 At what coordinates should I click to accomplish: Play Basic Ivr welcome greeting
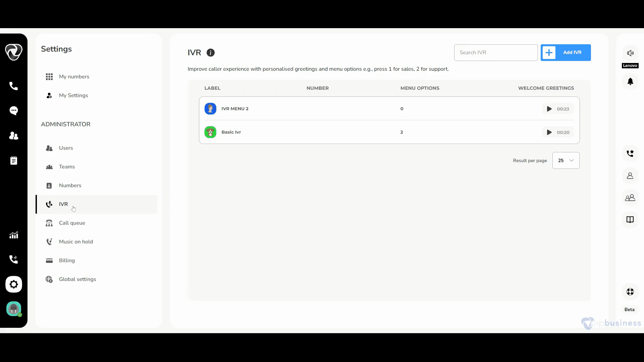pyautogui.click(x=549, y=132)
